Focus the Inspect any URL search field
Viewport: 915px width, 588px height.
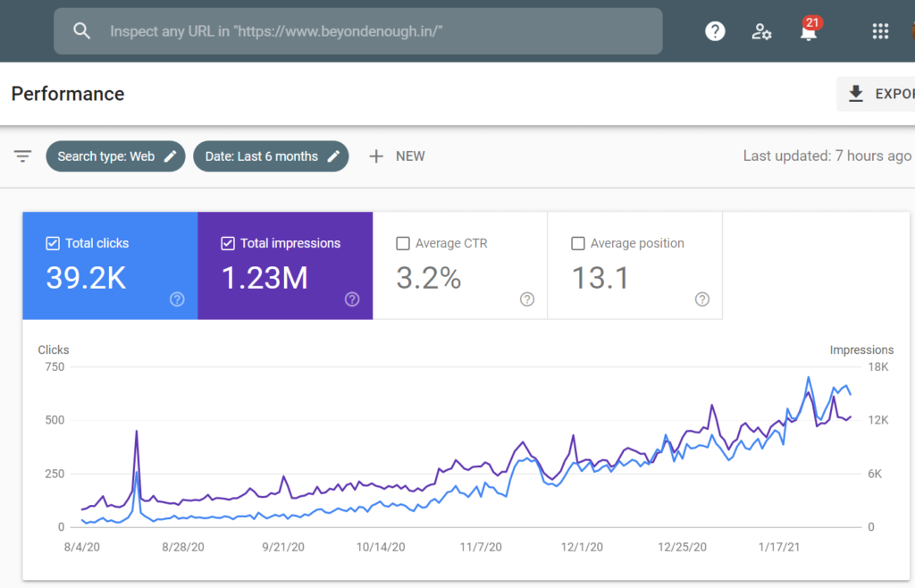pos(358,31)
